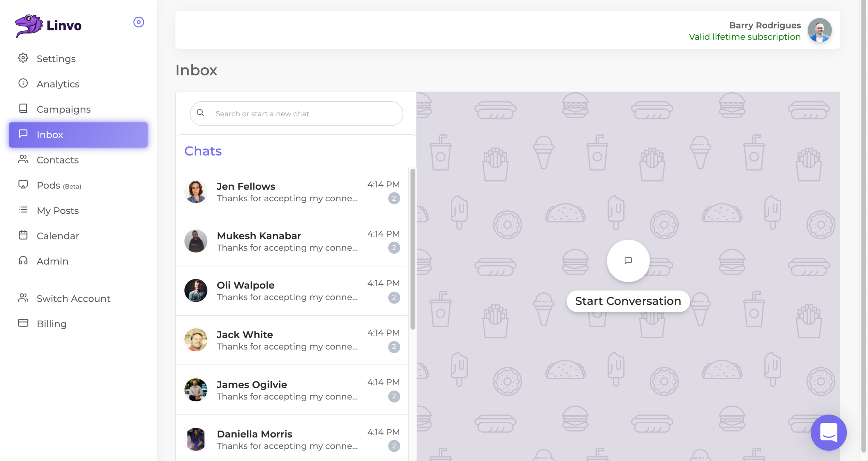Open My Posts in the sidebar
Viewport: 868px width, 461px height.
coord(58,211)
